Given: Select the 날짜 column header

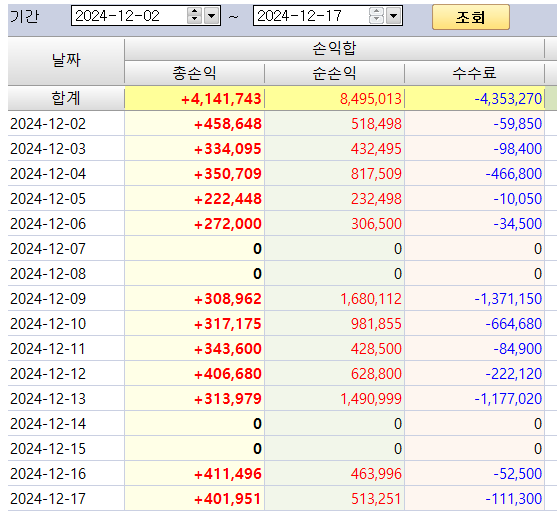Looking at the screenshot, I should pyautogui.click(x=66, y=60).
